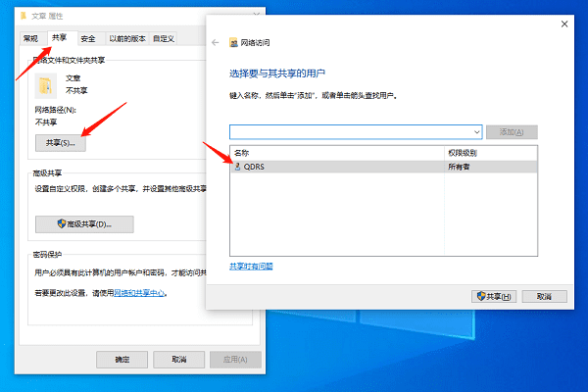Viewport: 588px width, 392px height.
Task: Click the 选择要与其共享的用户 heading
Action: tap(276, 73)
